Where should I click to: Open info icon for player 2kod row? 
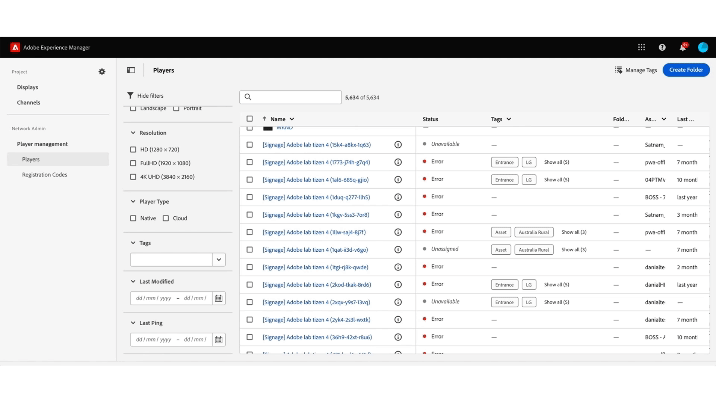[398, 285]
